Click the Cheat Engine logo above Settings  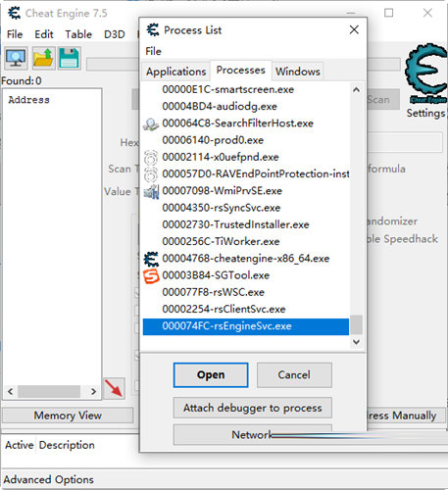[x=426, y=73]
